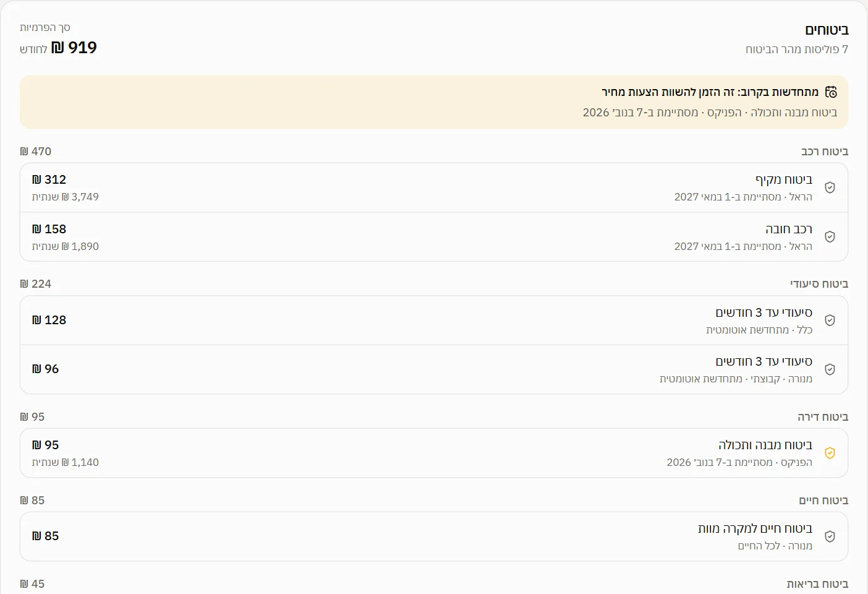Click the total premium 919 ₪ לחודש
868x594 pixels.
(x=58, y=48)
